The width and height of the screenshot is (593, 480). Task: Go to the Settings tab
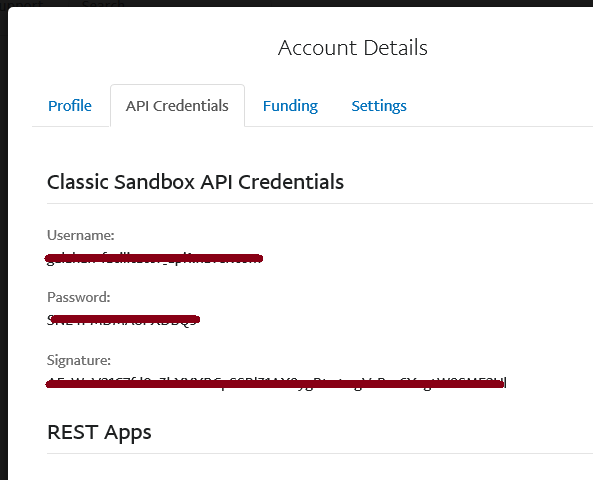point(379,106)
